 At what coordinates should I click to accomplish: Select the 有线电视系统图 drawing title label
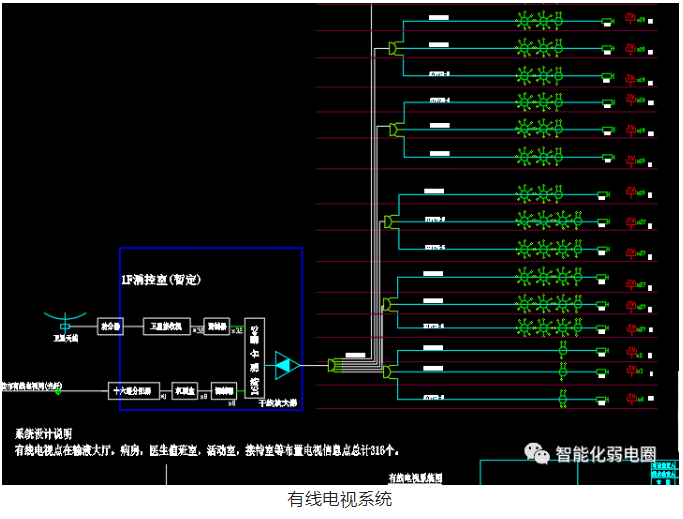415,479
